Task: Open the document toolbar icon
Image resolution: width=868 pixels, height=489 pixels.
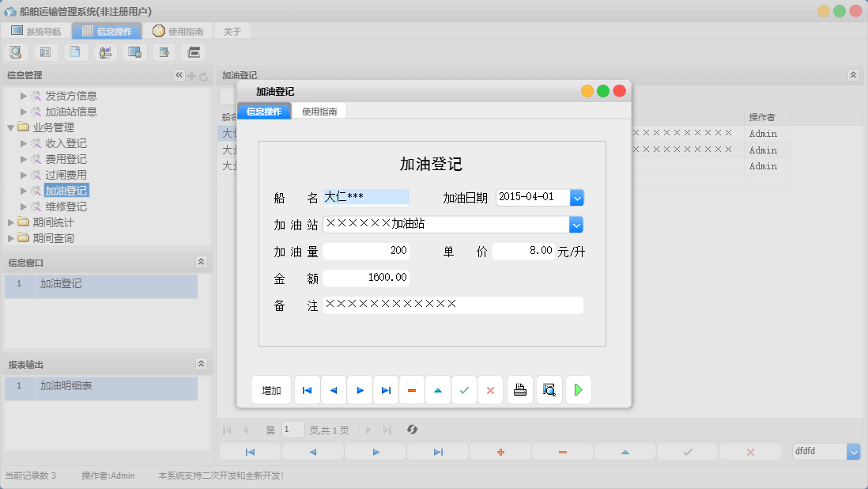Action: pyautogui.click(x=75, y=51)
